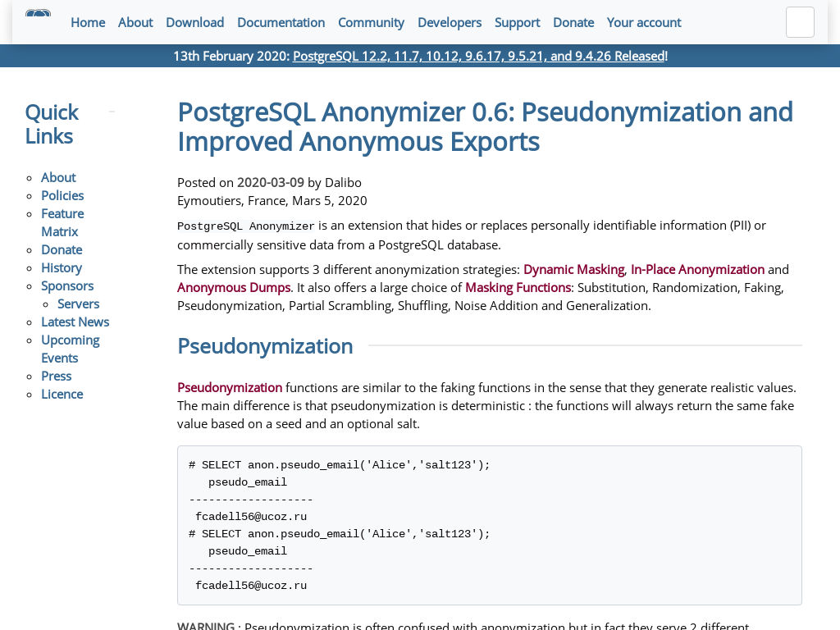The image size is (840, 630).
Task: Open the Community nav item
Action: pyautogui.click(x=372, y=22)
